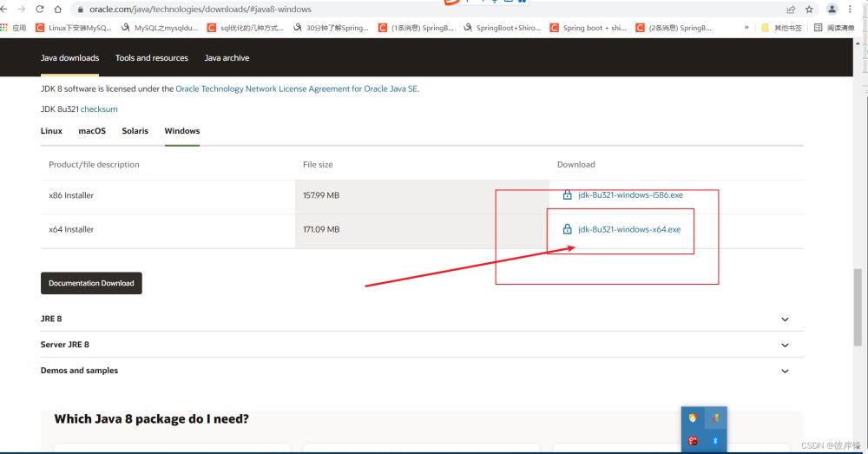Click the address bar URL field

coord(347,10)
